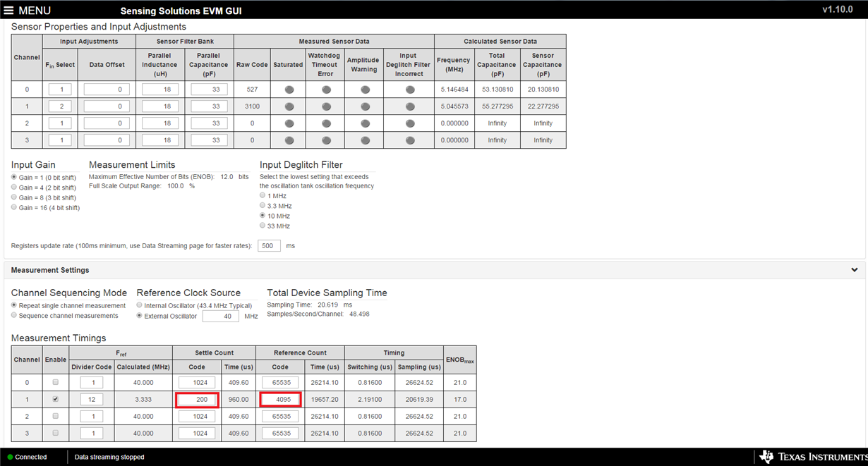Screen dimensions: 868x466
Task: Select Gain = 1 (0 bit shift)
Action: pos(15,177)
